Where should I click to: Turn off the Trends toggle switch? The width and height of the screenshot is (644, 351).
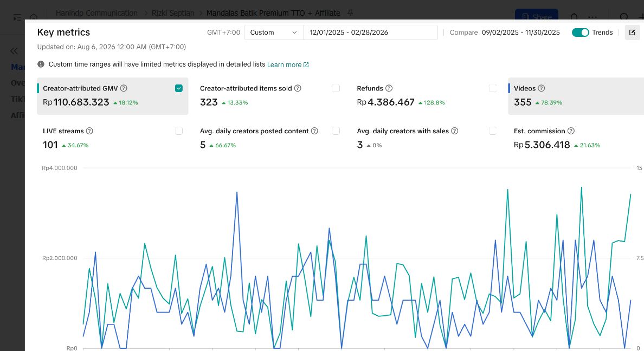581,32
